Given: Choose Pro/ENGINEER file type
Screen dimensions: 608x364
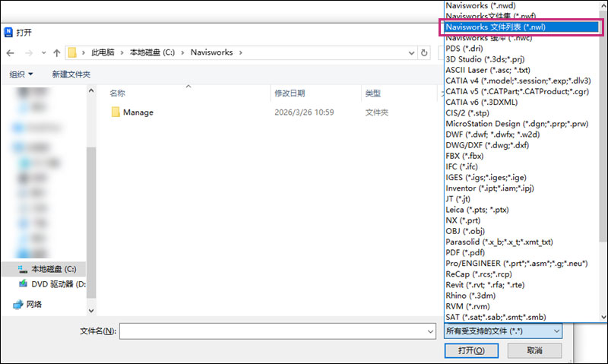Looking at the screenshot, I should click(517, 264).
